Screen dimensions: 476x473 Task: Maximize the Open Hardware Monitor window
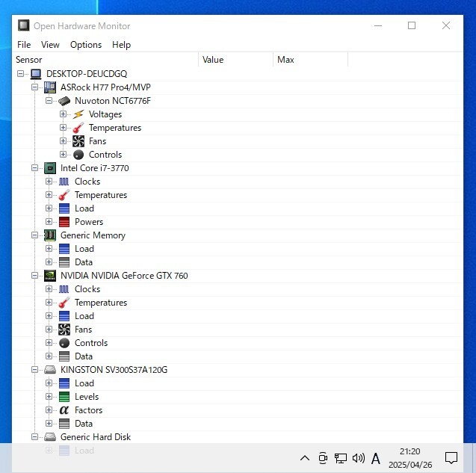[x=412, y=25]
